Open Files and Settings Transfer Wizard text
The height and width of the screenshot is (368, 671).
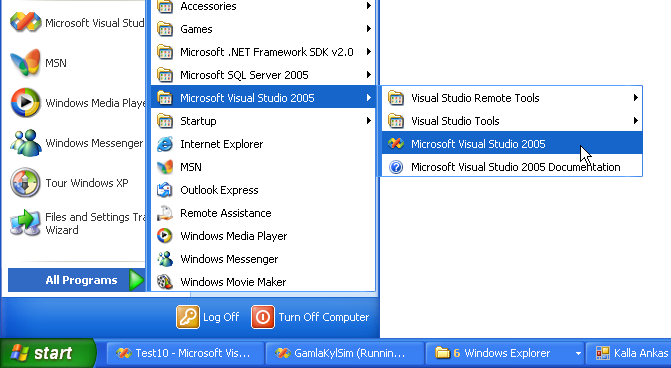click(95, 223)
